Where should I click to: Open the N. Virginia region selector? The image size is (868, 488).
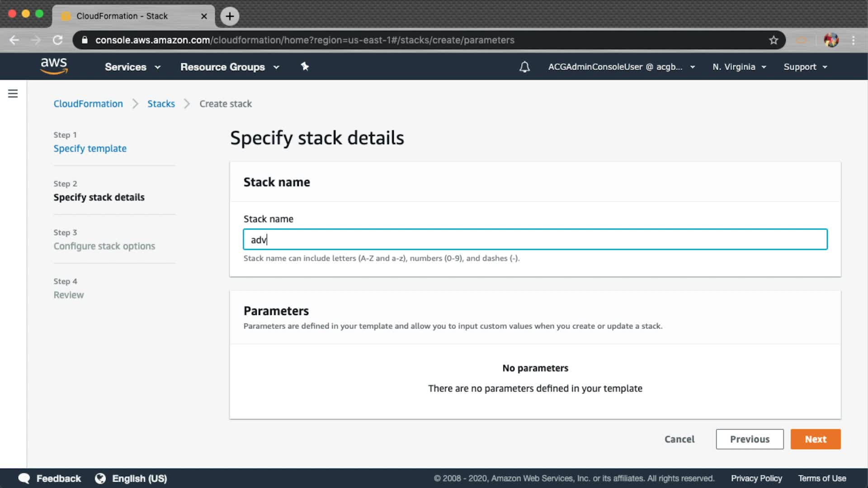point(739,67)
